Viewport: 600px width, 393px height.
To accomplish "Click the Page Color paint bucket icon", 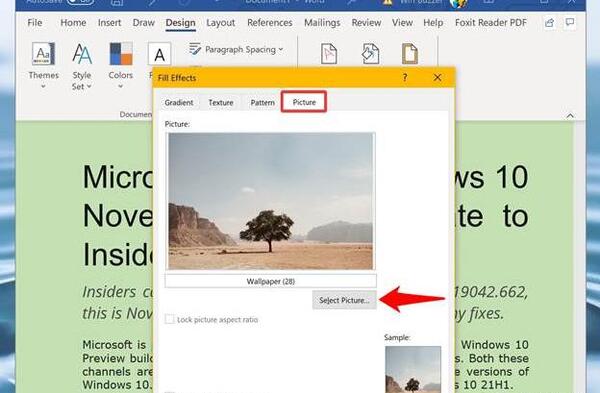I will point(370,54).
